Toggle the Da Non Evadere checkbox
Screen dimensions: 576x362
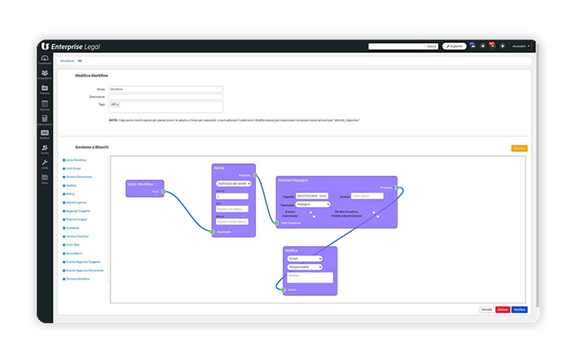(374, 212)
